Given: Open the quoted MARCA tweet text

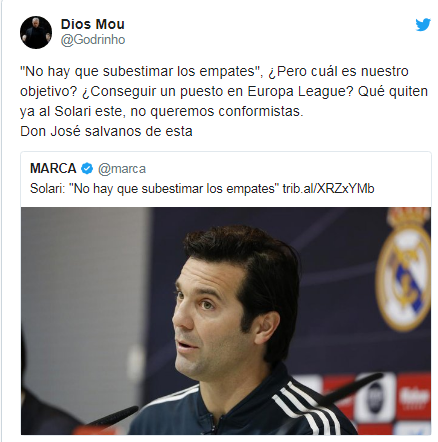Looking at the screenshot, I should click(202, 189).
